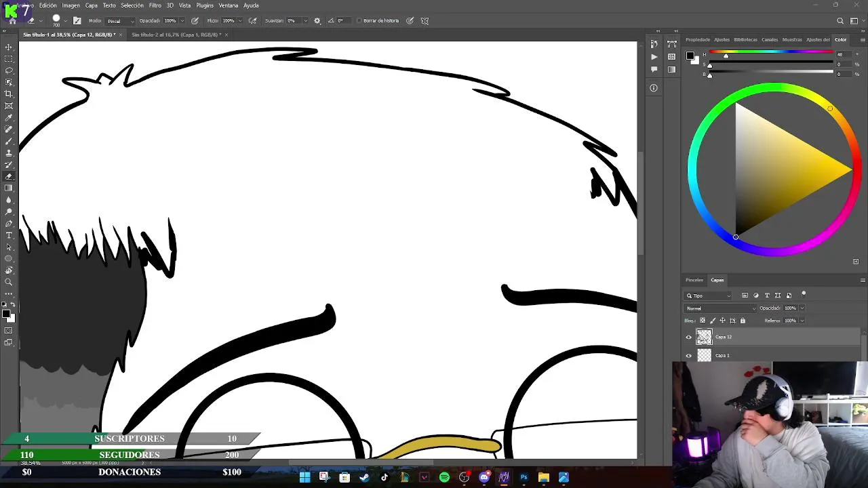This screenshot has height=488, width=868.
Task: Select the Move tool
Action: [9, 47]
